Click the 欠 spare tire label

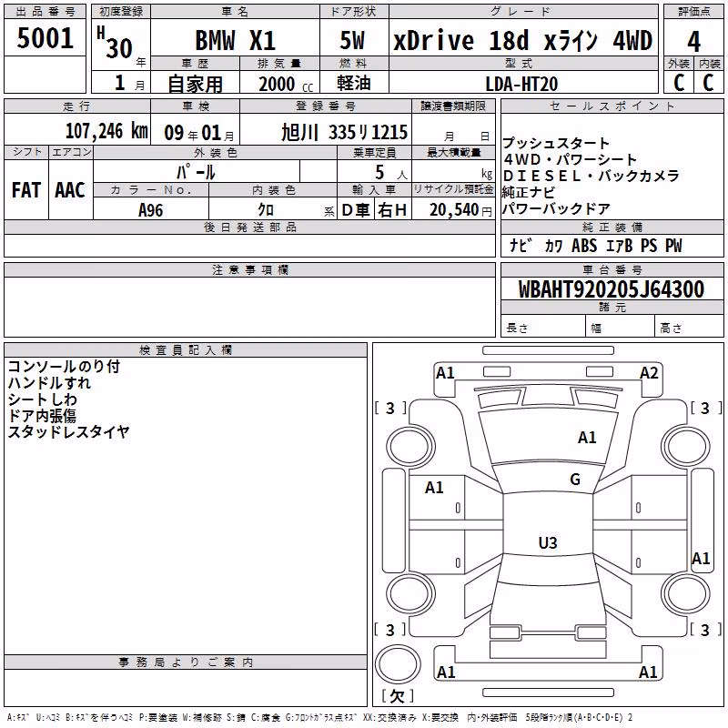[398, 696]
